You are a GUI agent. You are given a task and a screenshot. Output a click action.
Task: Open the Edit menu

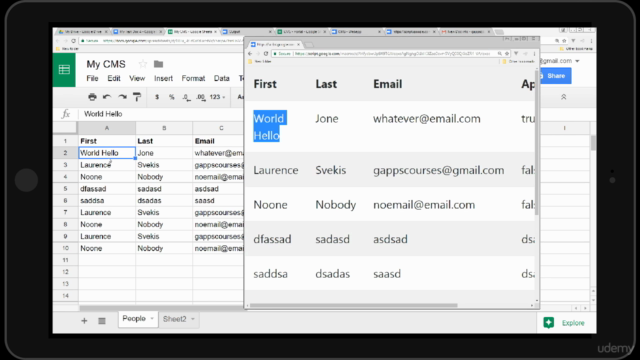click(x=114, y=78)
